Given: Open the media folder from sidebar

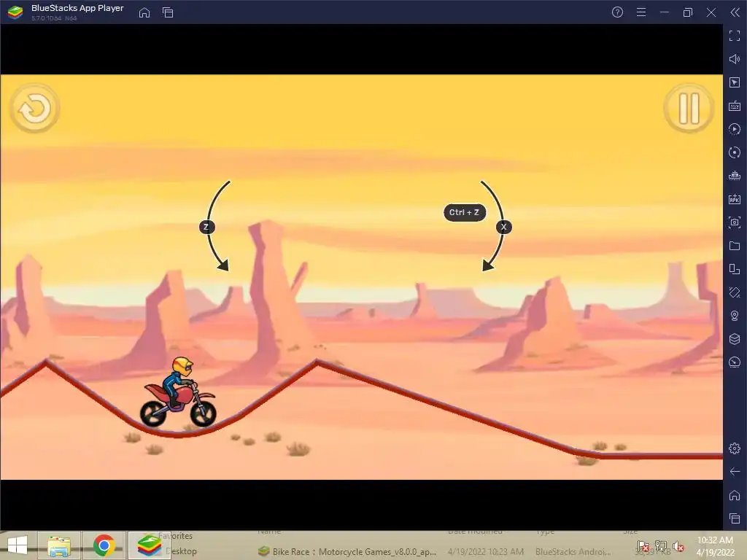Looking at the screenshot, I should tap(735, 246).
